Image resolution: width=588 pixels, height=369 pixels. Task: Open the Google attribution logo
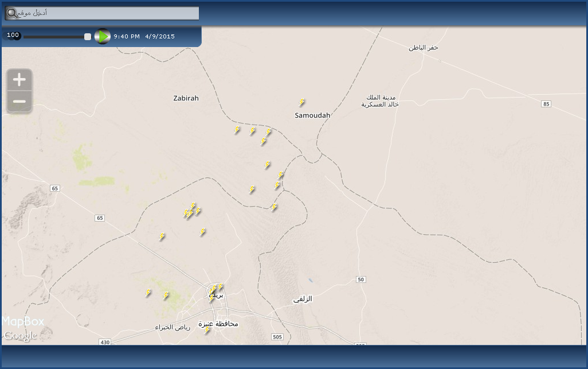[21, 336]
